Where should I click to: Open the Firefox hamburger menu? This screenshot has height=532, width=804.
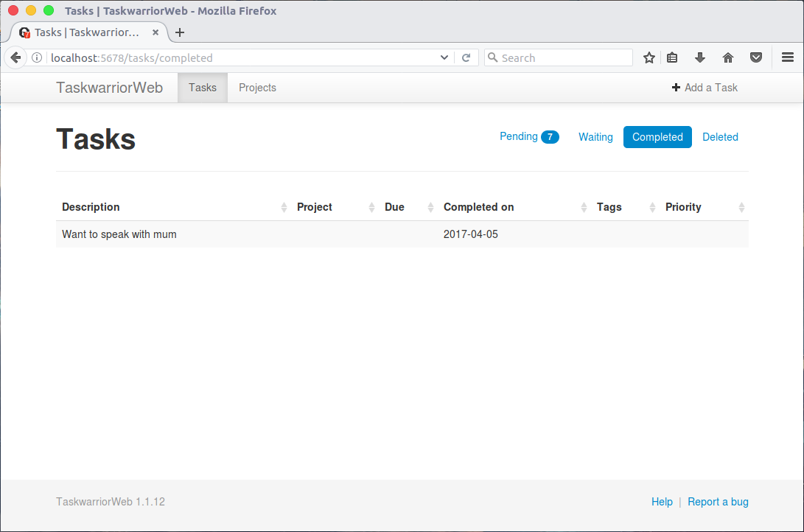(x=788, y=57)
